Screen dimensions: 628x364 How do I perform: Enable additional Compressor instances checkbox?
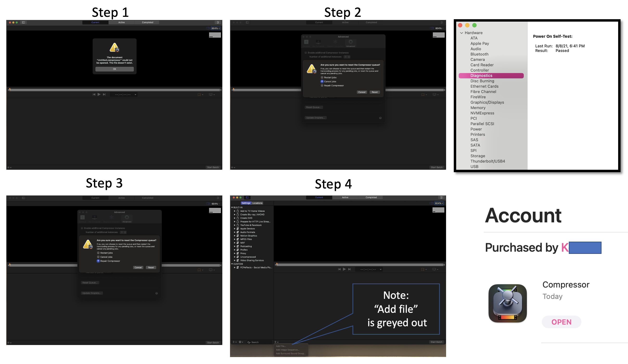point(82,228)
